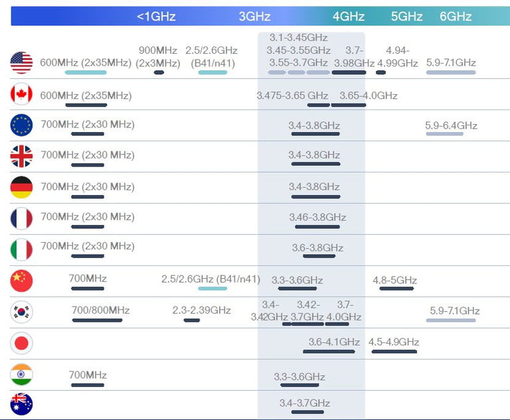510x420 pixels.
Task: Click the 3.4-3.7GHz band label for Australia
Action: [x=304, y=403]
